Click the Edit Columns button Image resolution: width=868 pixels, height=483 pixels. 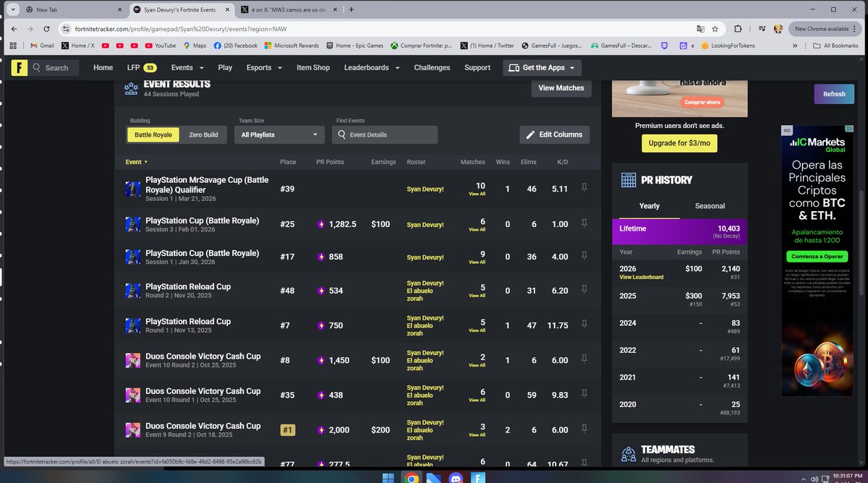(x=555, y=134)
